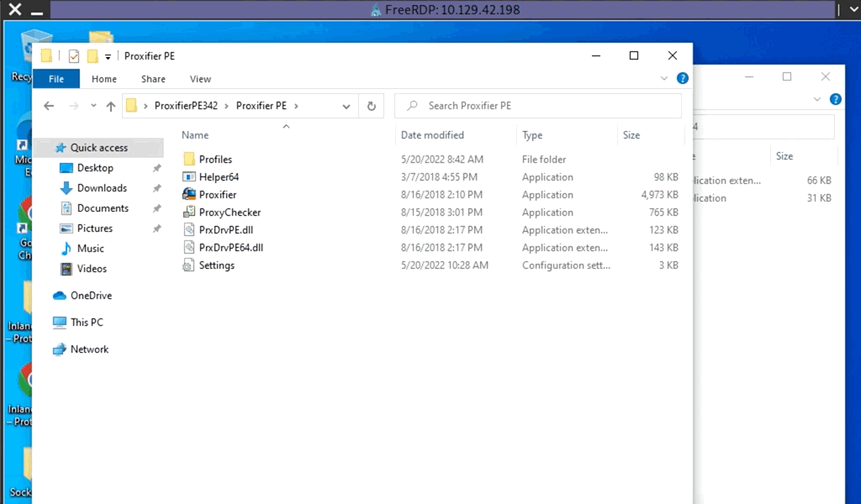Open the Proxifier application file
Viewport: 861px width, 504px height.
217,195
